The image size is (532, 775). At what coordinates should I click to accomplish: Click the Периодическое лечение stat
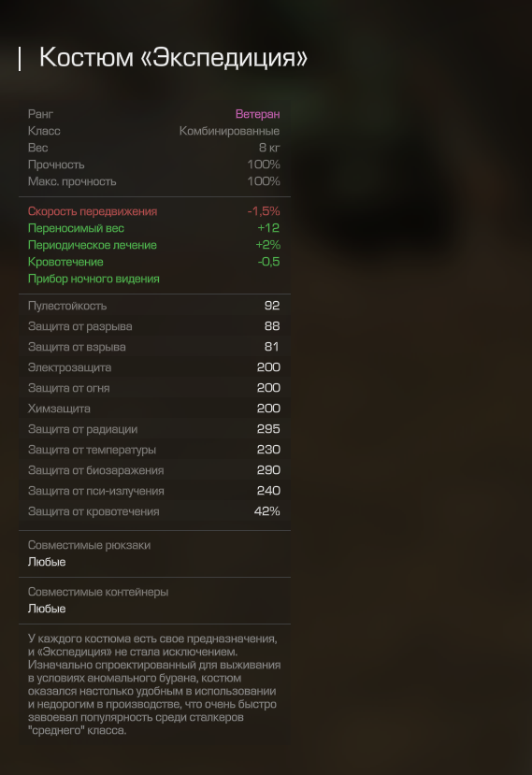tap(154, 245)
